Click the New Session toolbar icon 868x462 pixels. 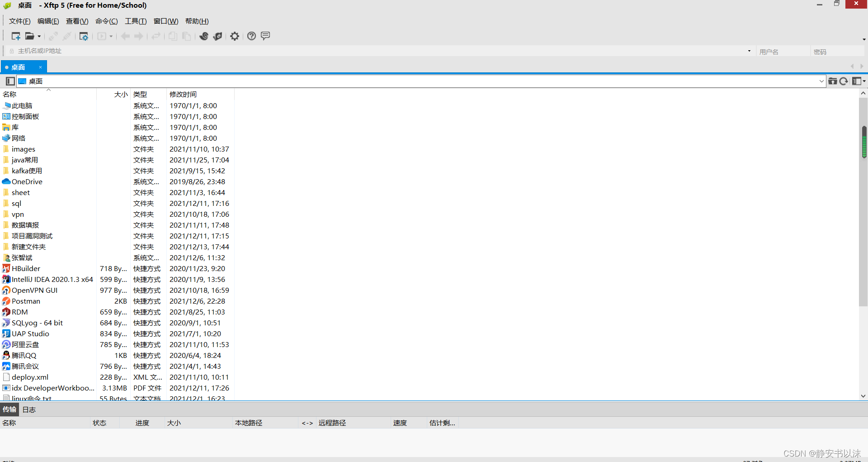(x=16, y=36)
